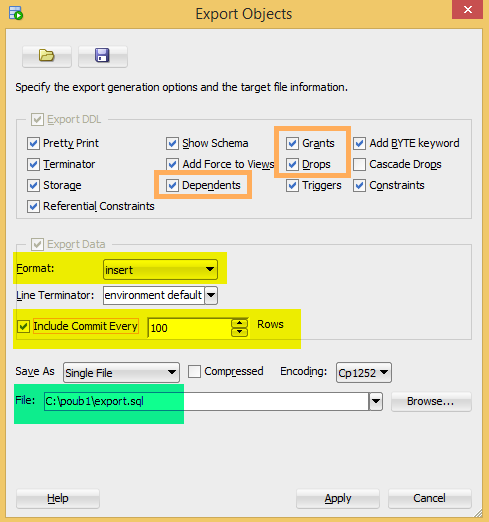The width and height of the screenshot is (489, 522).
Task: Uncheck the Pretty Print checkbox
Action: 33,143
